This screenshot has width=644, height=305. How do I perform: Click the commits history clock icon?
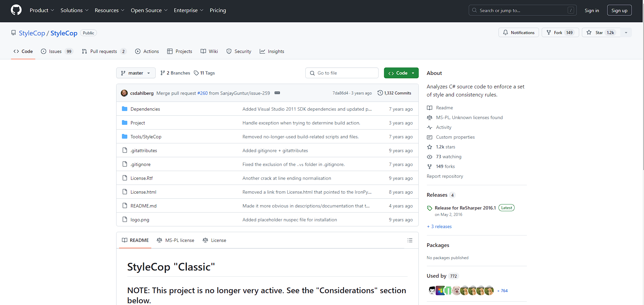(380, 93)
